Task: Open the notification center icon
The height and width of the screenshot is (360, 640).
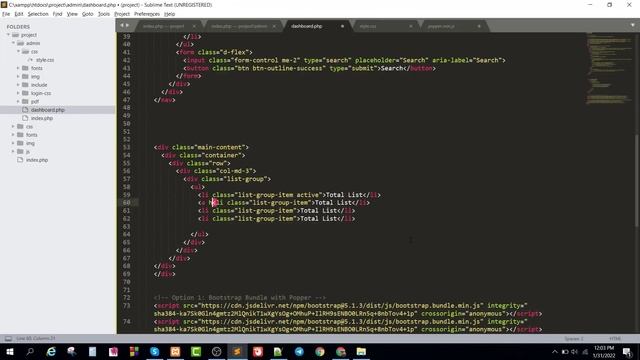Action: click(627, 351)
